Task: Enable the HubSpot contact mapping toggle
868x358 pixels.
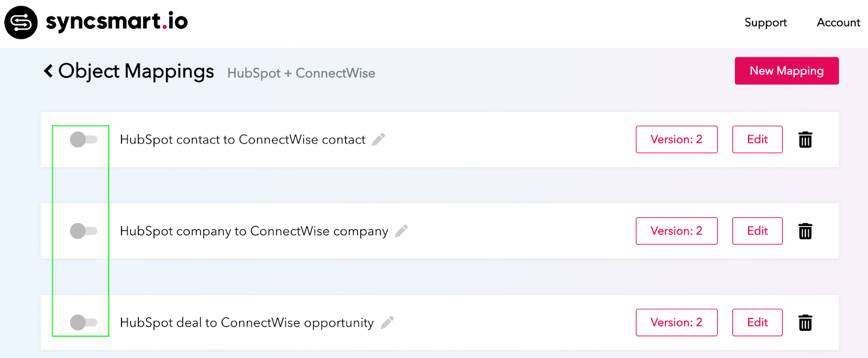Action: (x=84, y=140)
